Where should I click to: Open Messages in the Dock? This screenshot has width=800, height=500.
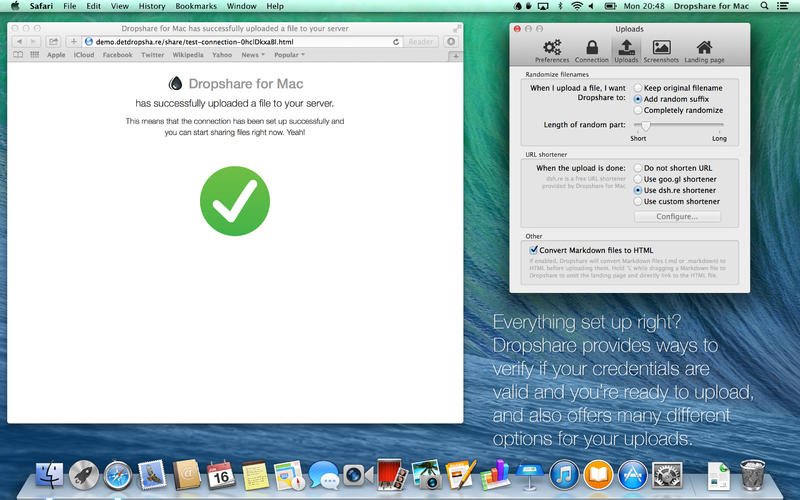click(323, 476)
